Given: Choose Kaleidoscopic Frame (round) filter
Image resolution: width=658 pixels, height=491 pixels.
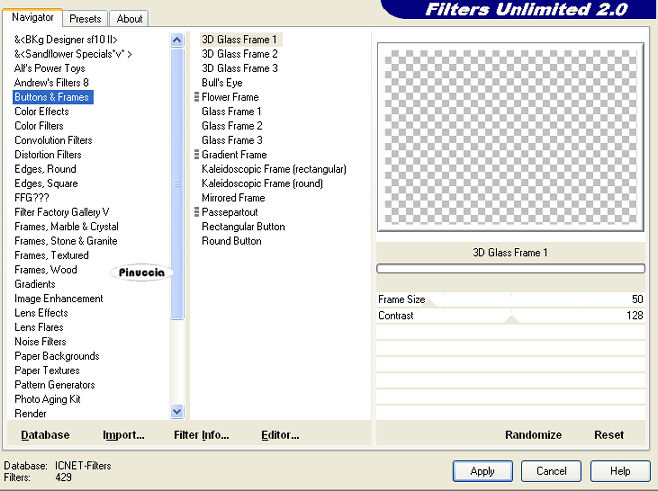Looking at the screenshot, I should (x=262, y=183).
